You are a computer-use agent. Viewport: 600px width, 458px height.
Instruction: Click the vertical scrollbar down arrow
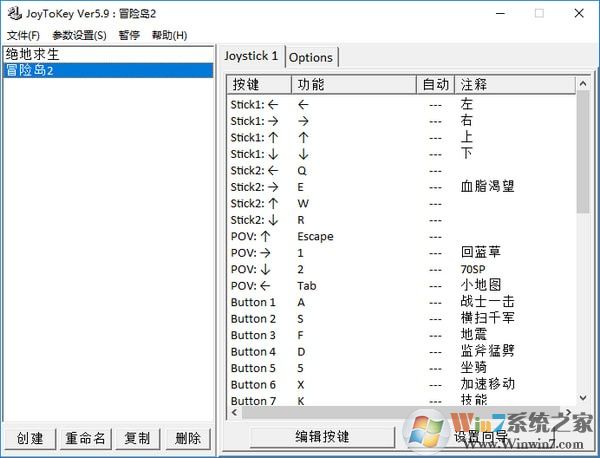point(583,396)
